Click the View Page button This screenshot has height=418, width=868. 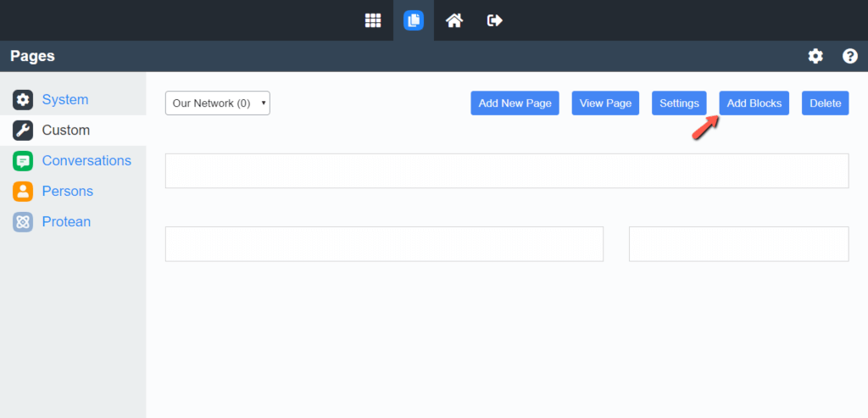point(605,103)
